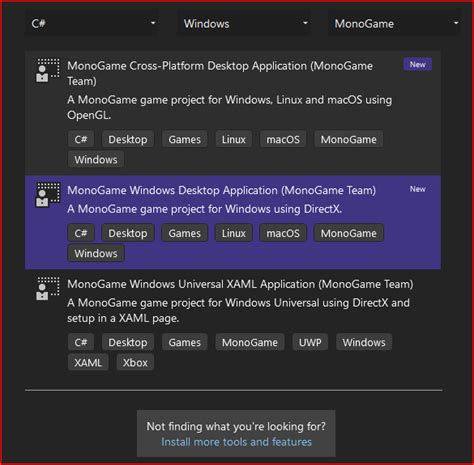Click the Linux tag in Windows Desktop template
The image size is (474, 465).
coord(234,233)
